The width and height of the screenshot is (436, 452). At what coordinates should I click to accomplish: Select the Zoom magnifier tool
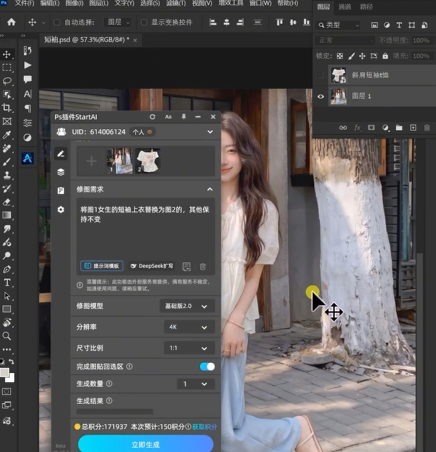point(7,336)
